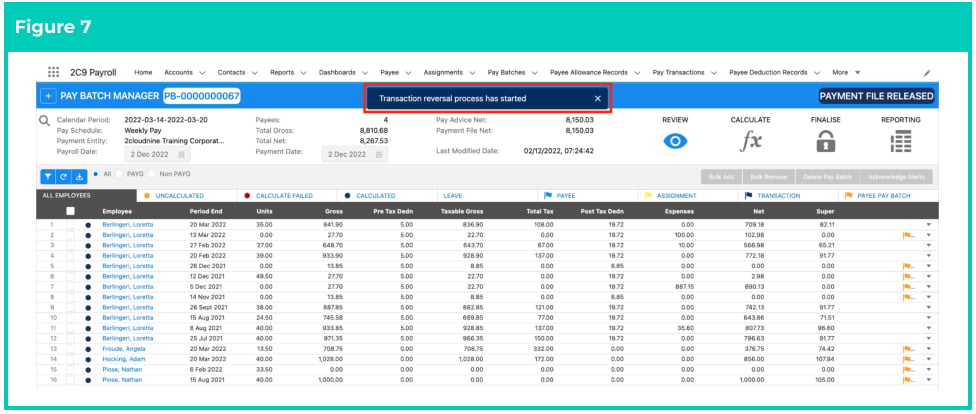Select the PAYG radio button
This screenshot has height=414, width=976.
coord(119,174)
